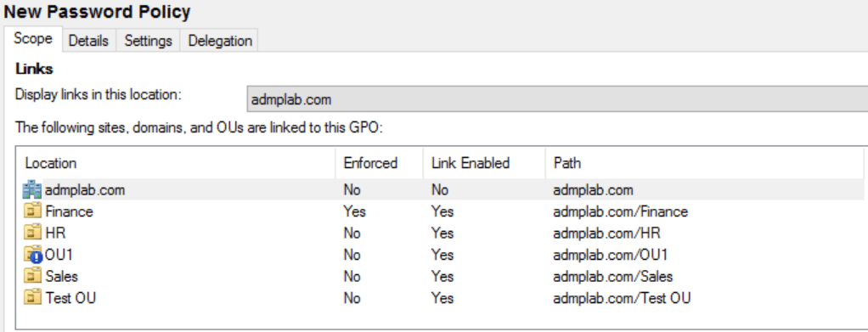
Task: Click the Sales OU folder icon
Action: pyautogui.click(x=34, y=276)
